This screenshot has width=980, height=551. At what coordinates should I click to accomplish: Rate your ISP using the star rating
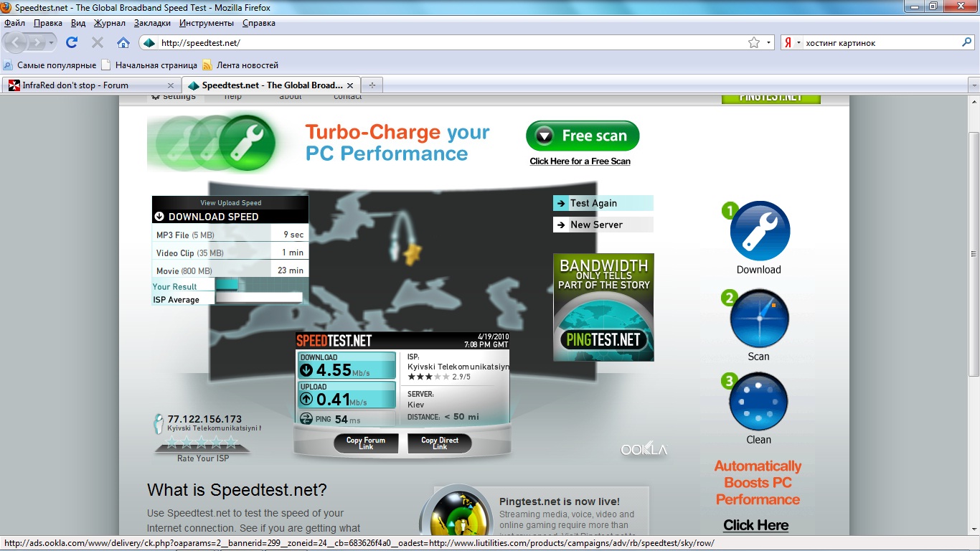[x=202, y=442]
